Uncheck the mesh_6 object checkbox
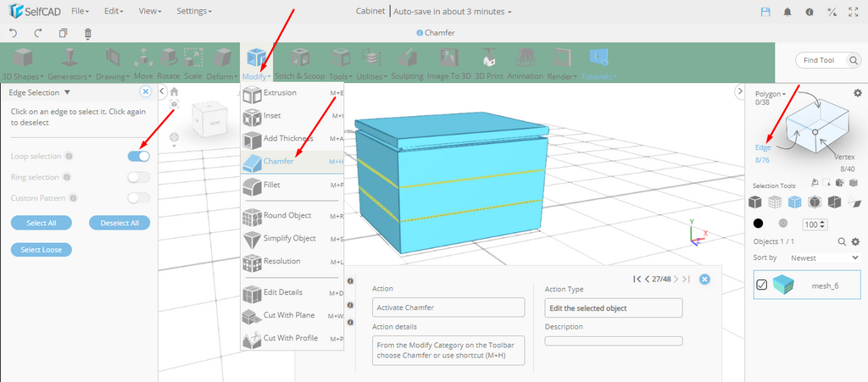868x382 pixels. point(761,285)
